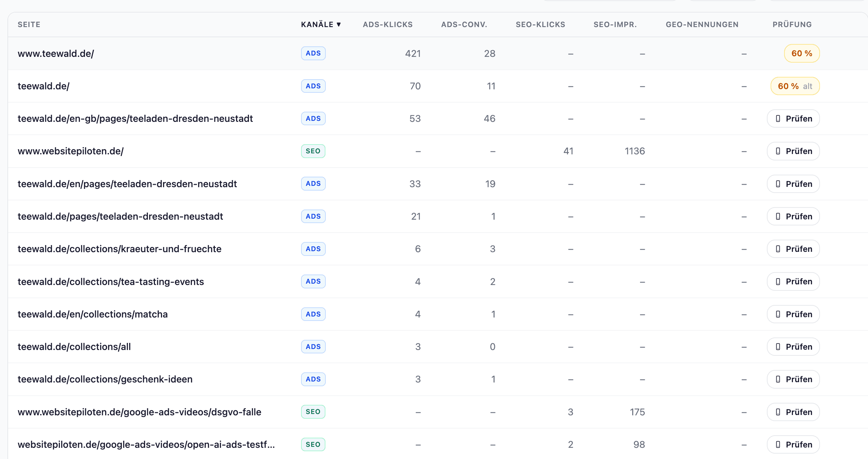The image size is (868, 459).
Task: Click the SEO-IMPR. column header
Action: tap(615, 24)
